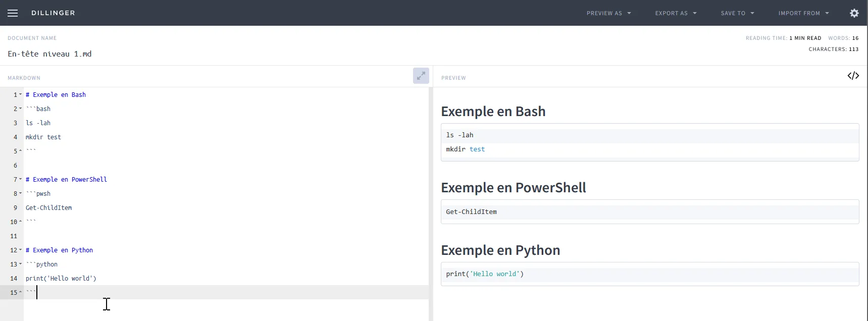Image resolution: width=868 pixels, height=321 pixels.
Task: Click the fold end marker on line 15
Action: 21,292
